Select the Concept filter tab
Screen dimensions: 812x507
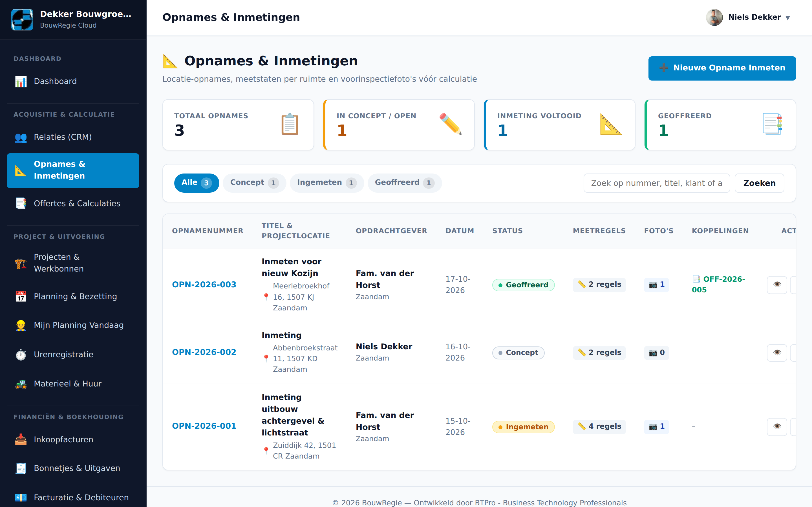[x=254, y=183]
